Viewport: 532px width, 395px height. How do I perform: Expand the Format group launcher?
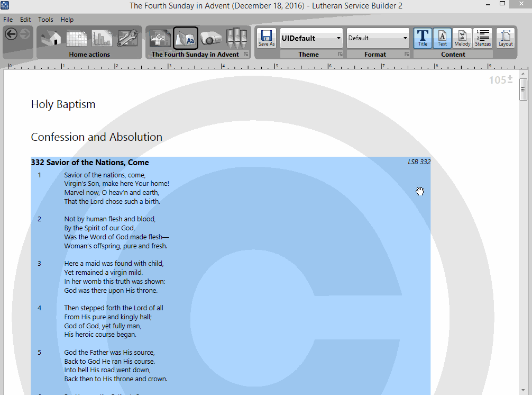tap(407, 55)
